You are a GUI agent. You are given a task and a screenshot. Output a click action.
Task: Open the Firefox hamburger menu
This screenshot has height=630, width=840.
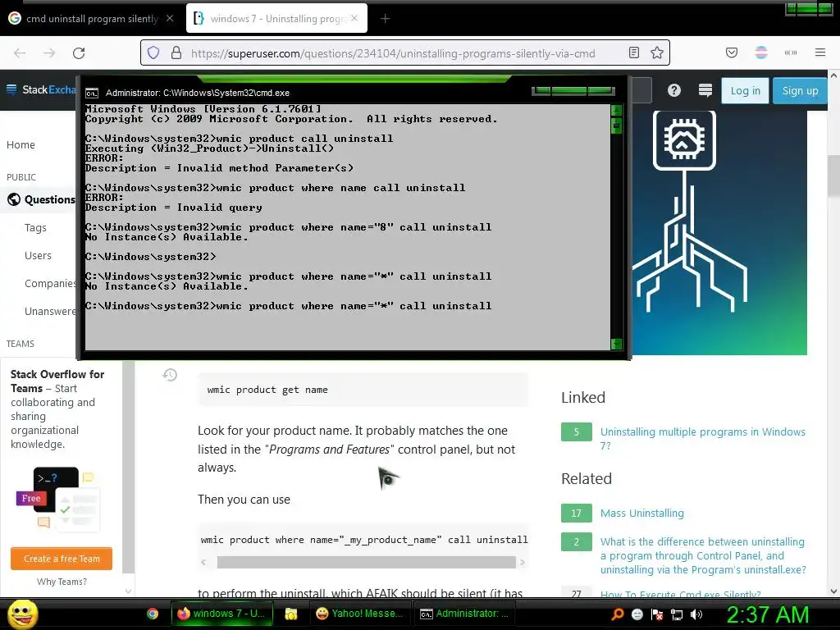[x=820, y=52]
